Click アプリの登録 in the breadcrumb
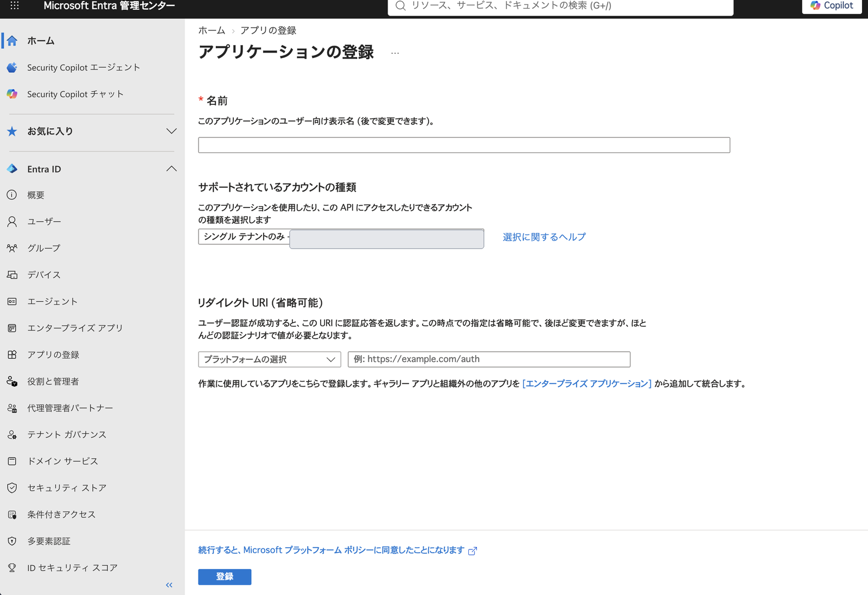This screenshot has height=595, width=868. (268, 30)
